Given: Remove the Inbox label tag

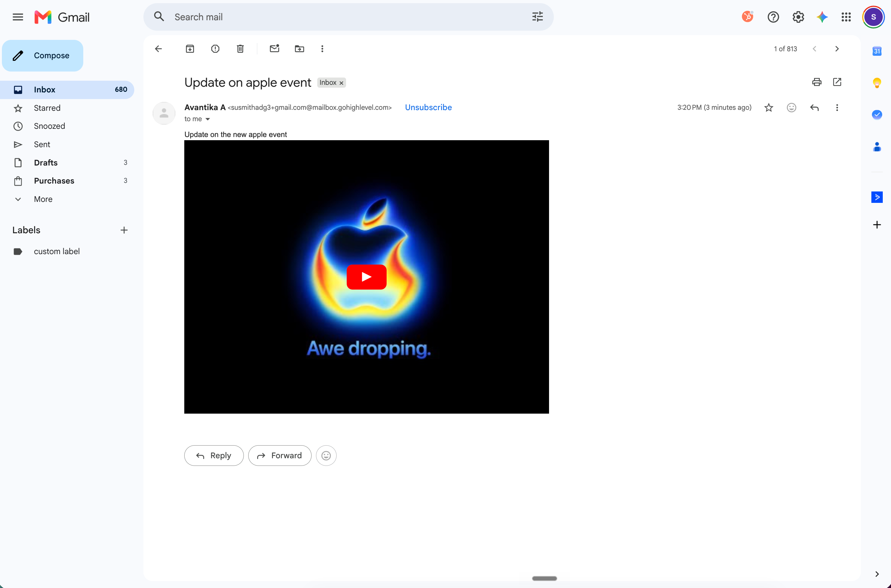Looking at the screenshot, I should 341,83.
